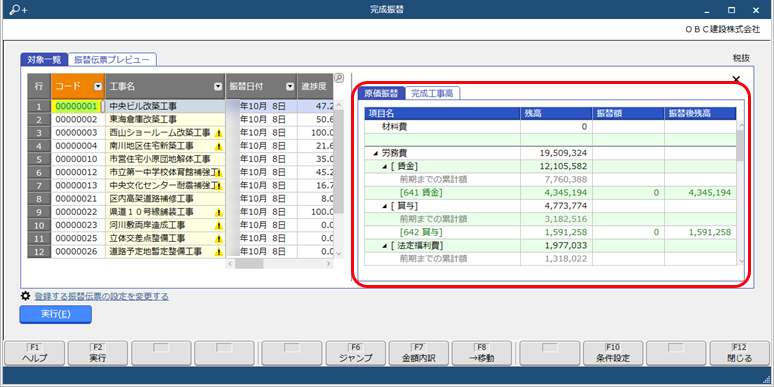Select the 完成工事高 tab
The image size is (774, 387).
(432, 93)
